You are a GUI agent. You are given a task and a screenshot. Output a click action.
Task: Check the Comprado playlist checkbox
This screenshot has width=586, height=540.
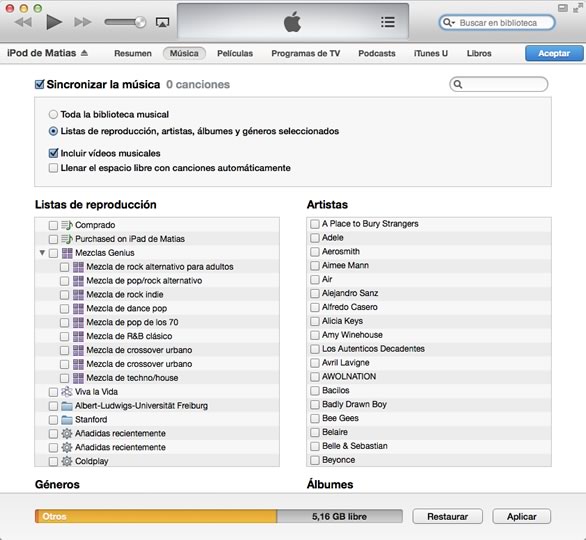[x=53, y=225]
